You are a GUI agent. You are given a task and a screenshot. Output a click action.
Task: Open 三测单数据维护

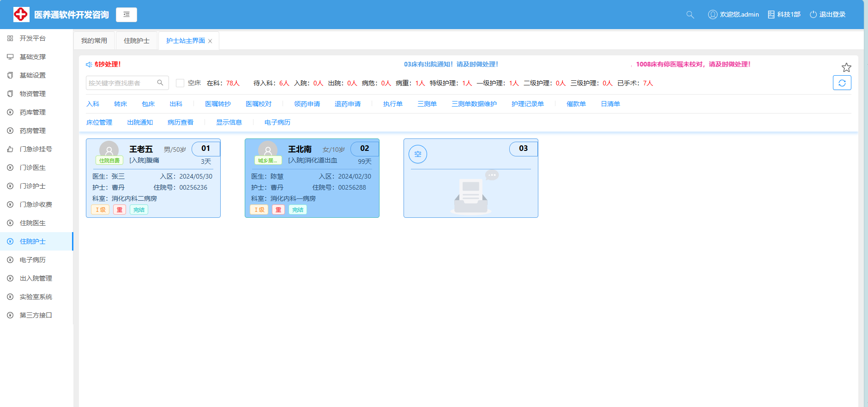coord(474,104)
